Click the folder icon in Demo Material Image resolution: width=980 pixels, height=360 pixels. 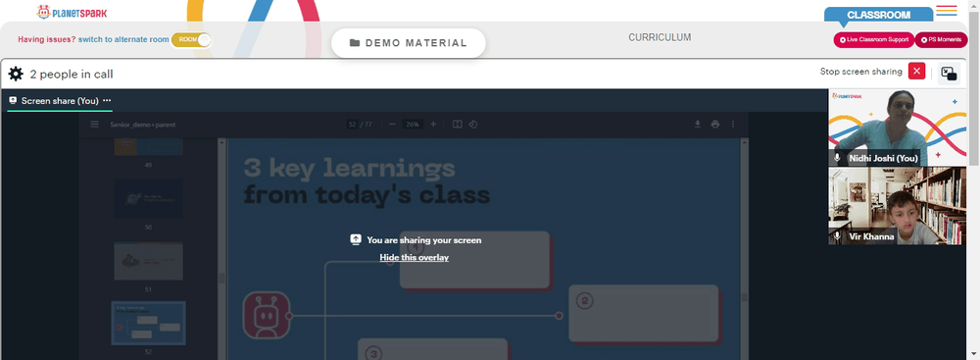(355, 43)
